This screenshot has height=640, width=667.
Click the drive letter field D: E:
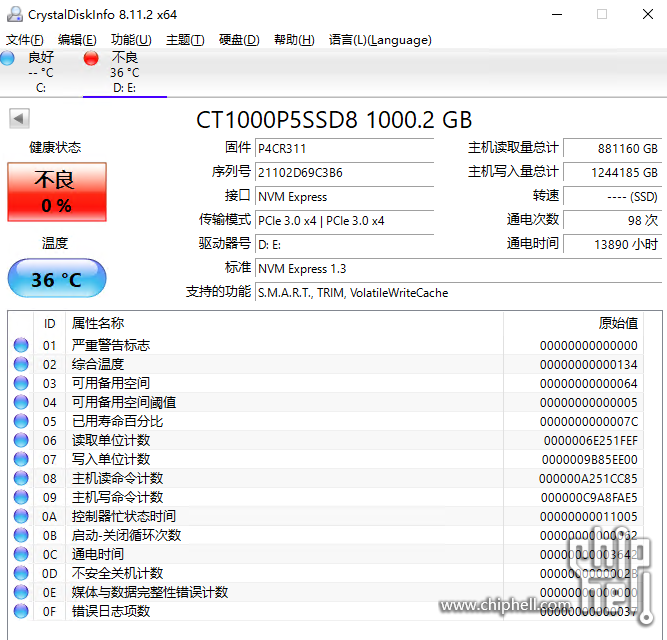344,245
